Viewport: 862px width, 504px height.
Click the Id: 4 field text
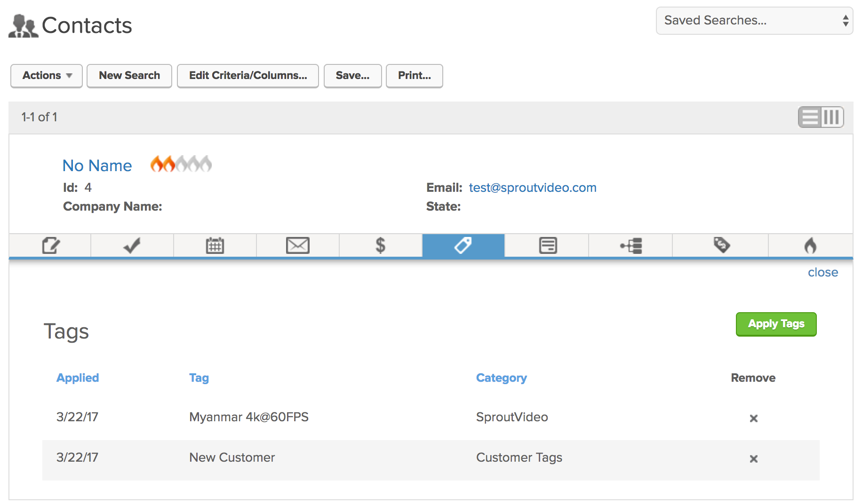(x=78, y=188)
